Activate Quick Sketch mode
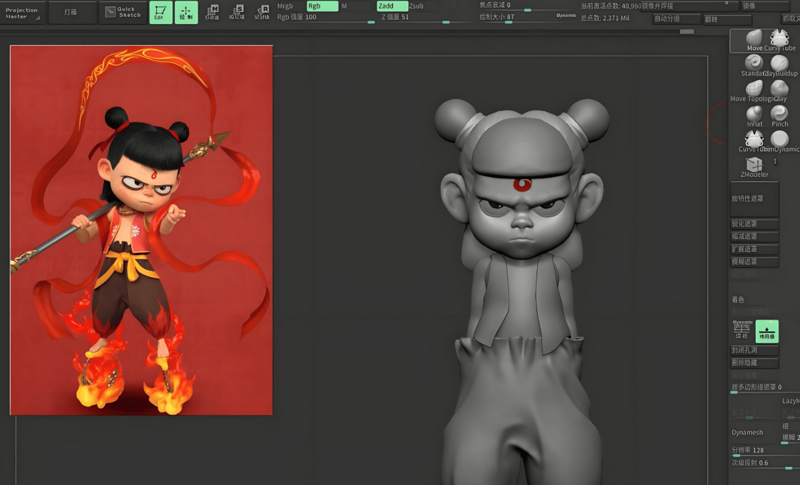 123,12
